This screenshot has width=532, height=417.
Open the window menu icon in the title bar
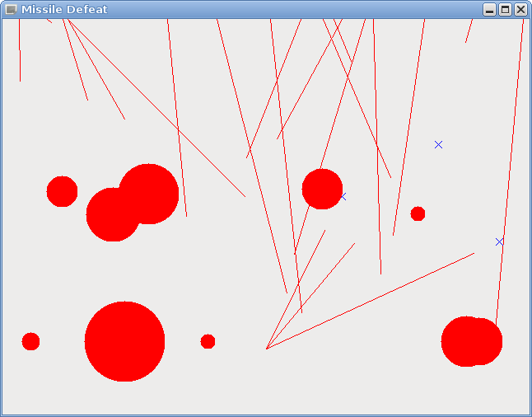pyautogui.click(x=11, y=9)
